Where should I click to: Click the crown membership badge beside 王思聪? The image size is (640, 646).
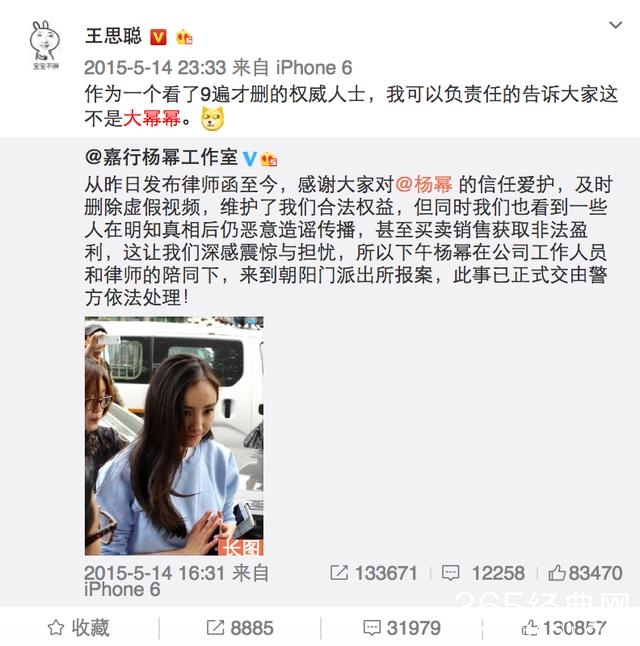[x=184, y=37]
